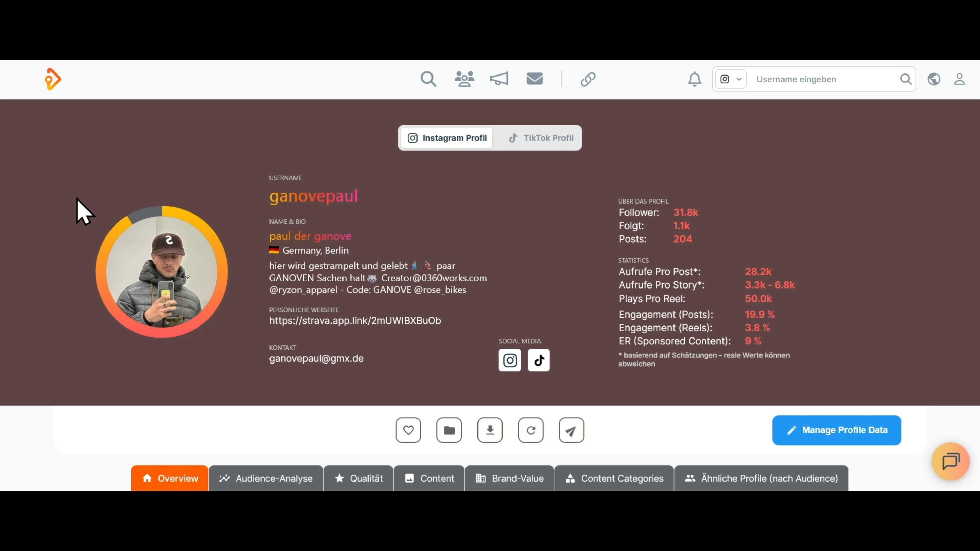This screenshot has height=551, width=980.
Task: Open the strava.app.link website link
Action: coord(355,321)
